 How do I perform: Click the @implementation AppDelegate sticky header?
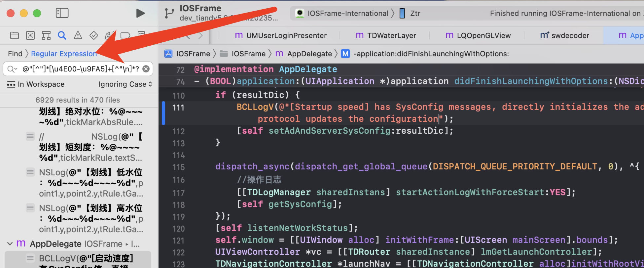[266, 69]
